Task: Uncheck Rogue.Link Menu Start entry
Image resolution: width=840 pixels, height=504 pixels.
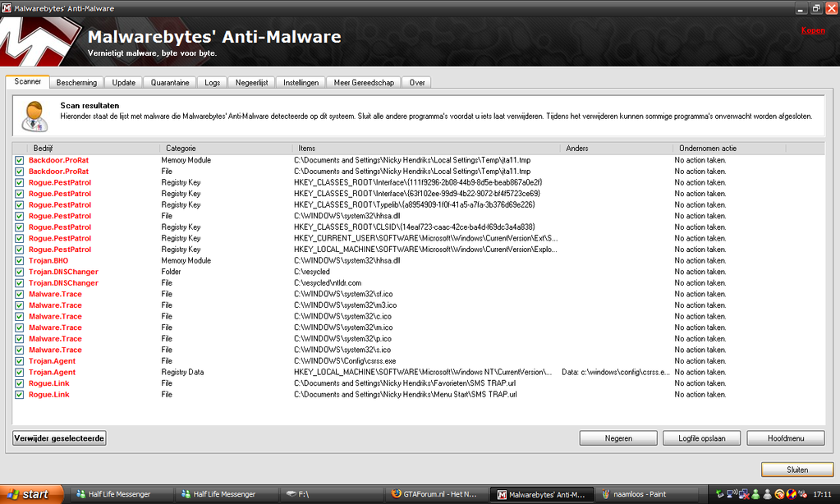Action: tap(19, 395)
